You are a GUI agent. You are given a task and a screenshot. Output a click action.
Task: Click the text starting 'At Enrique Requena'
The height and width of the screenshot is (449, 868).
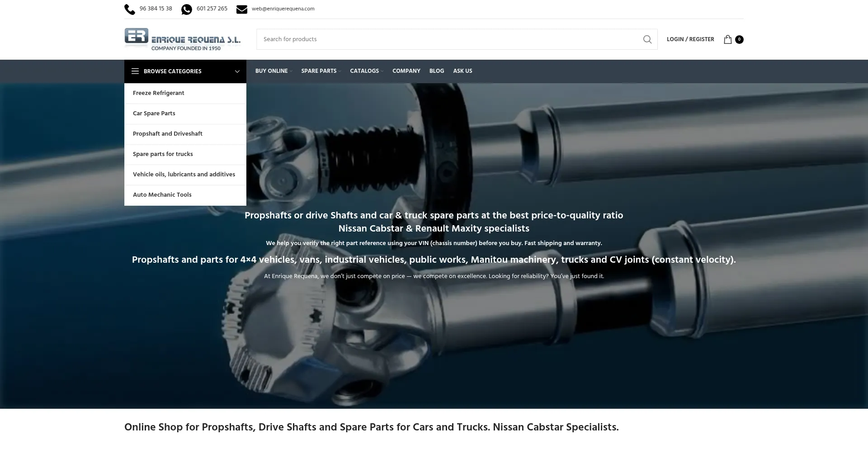click(434, 276)
